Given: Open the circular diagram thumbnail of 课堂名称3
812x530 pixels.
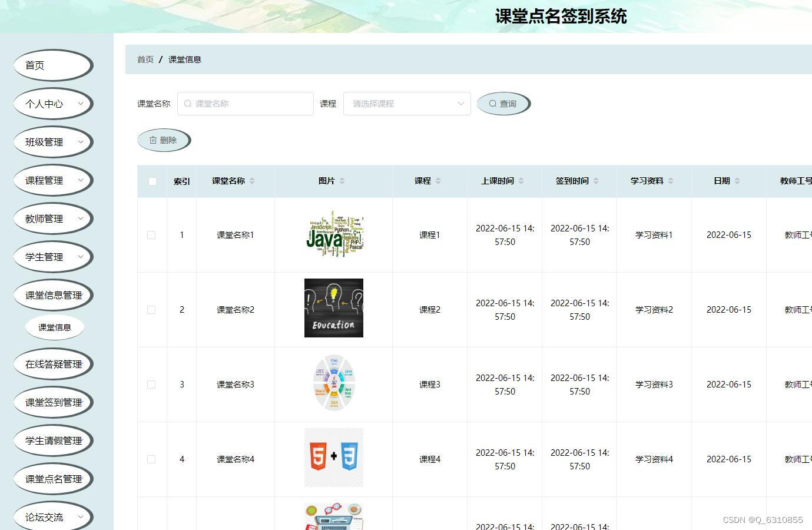Looking at the screenshot, I should point(334,383).
